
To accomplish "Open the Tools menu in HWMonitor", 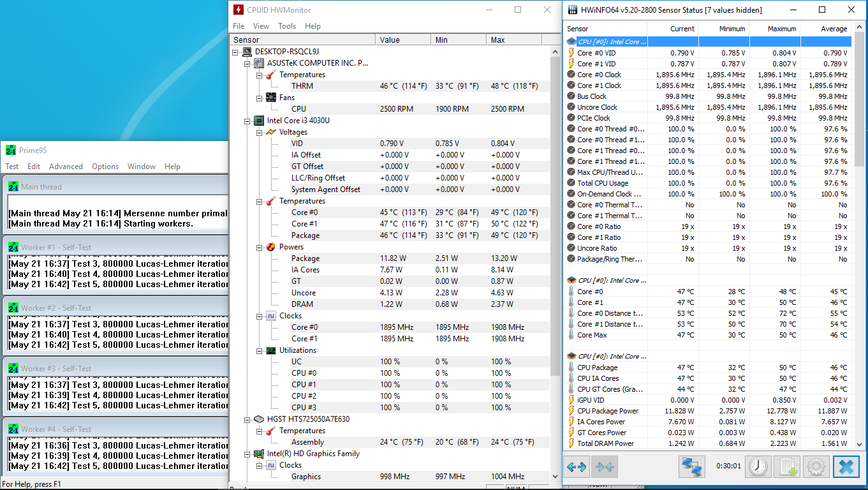I will [x=287, y=26].
